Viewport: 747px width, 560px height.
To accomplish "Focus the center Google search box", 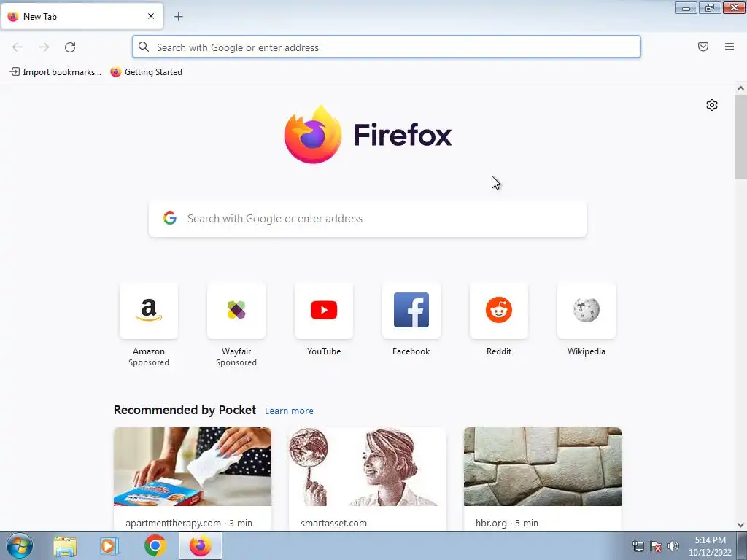I will tap(368, 219).
